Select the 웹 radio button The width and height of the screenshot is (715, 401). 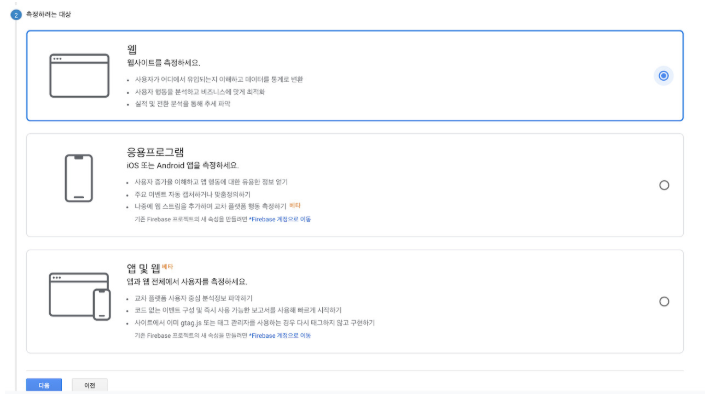pyautogui.click(x=663, y=76)
